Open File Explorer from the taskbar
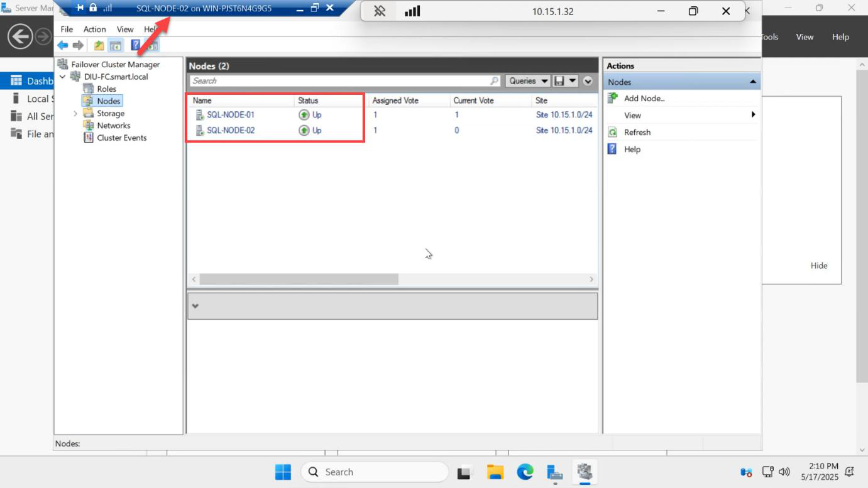Viewport: 868px width, 488px height. 495,472
